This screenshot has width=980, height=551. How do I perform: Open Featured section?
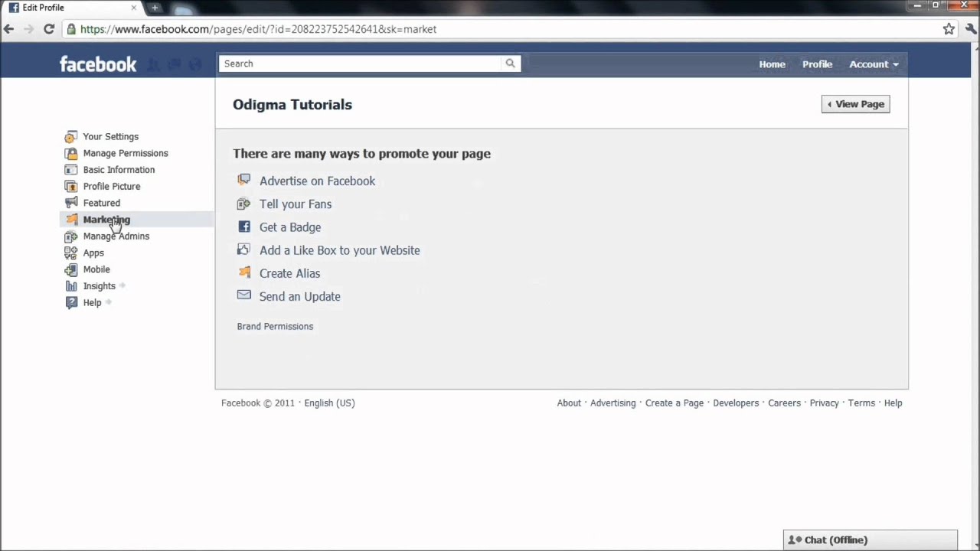102,203
